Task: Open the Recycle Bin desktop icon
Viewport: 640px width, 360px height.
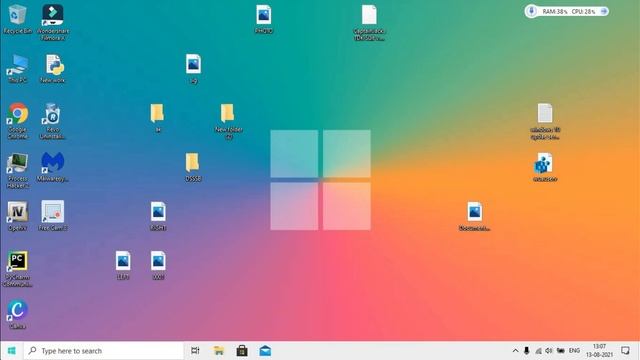Action: pos(17,19)
